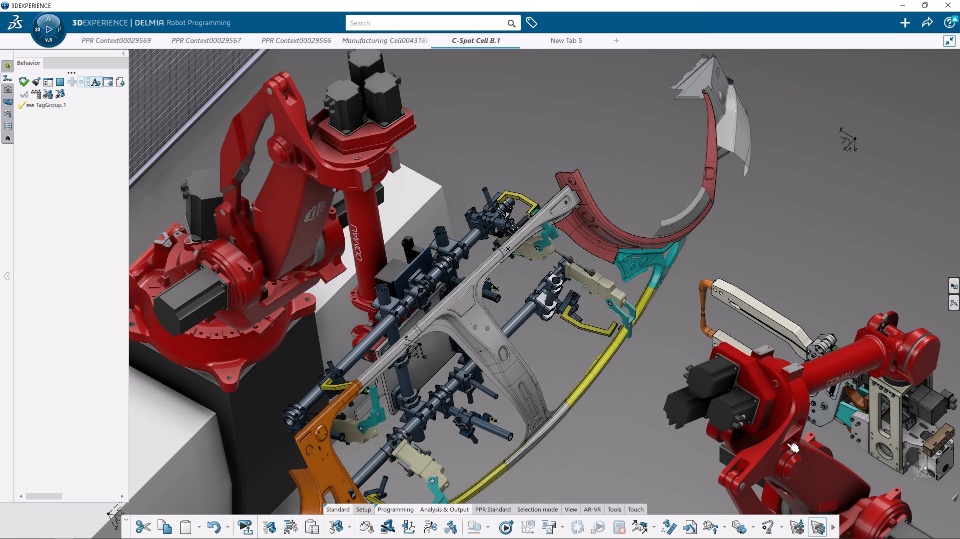
Task: Click the left edge panel collapse arrow
Action: pos(7,276)
